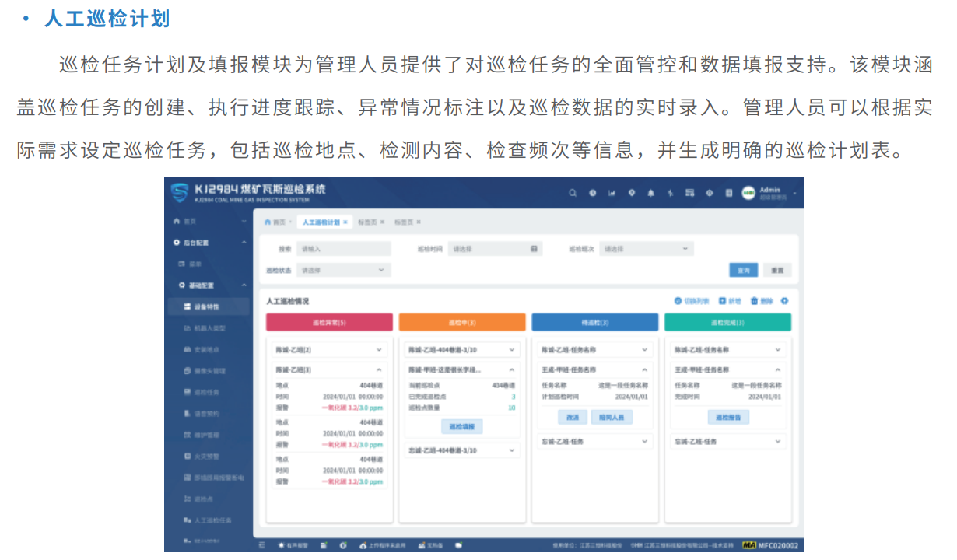The width and height of the screenshot is (957, 560).
Task: Click the calendar icon in 巡检时间 field
Action: [x=535, y=249]
